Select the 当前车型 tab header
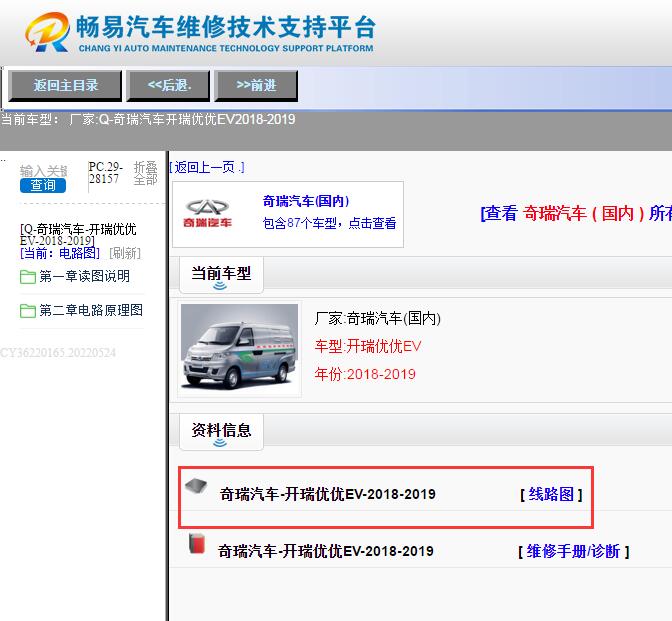The height and width of the screenshot is (621, 672). pyautogui.click(x=221, y=275)
